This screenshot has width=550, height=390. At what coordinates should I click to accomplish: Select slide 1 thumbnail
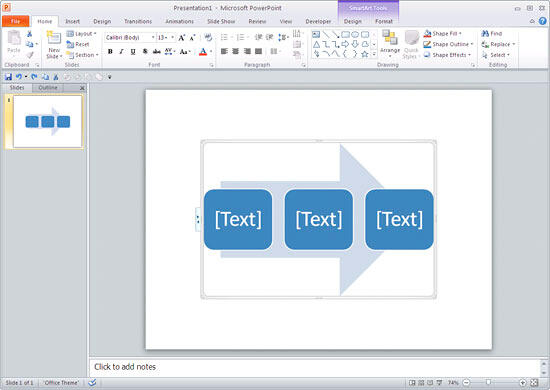tap(47, 122)
